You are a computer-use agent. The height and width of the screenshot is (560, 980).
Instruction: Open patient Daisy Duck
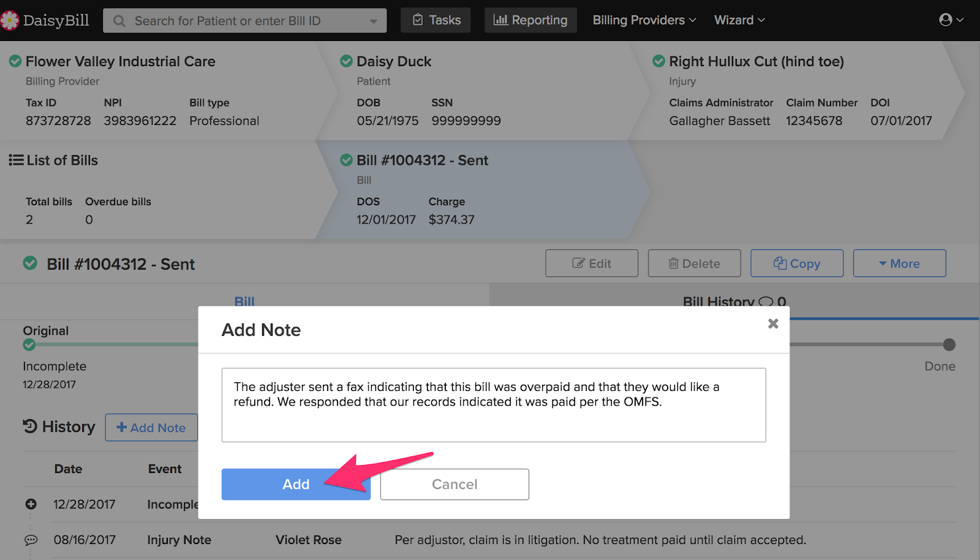point(394,61)
